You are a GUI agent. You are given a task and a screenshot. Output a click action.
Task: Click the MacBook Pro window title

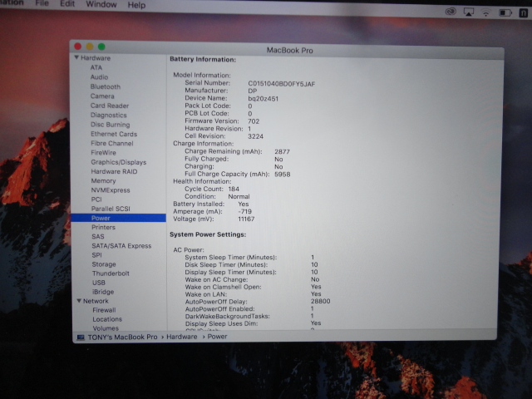click(x=290, y=50)
